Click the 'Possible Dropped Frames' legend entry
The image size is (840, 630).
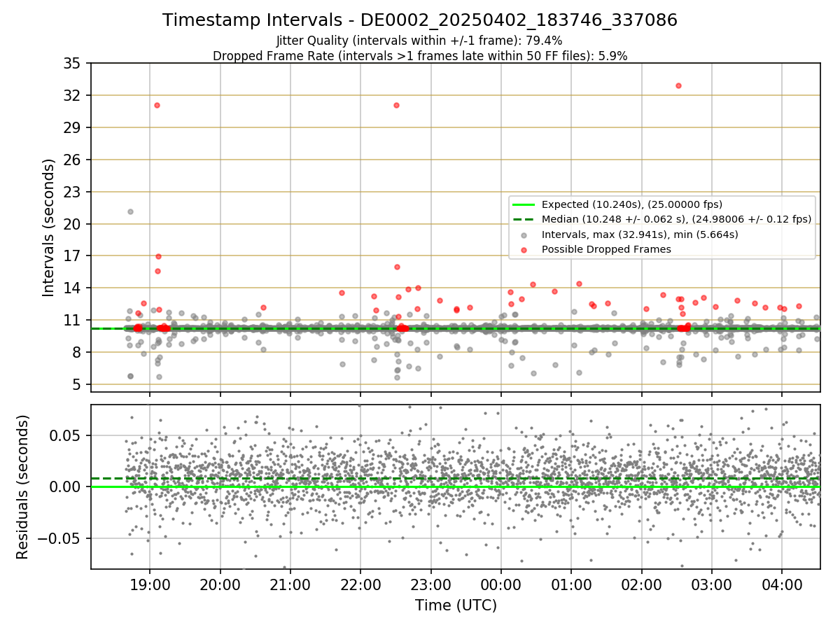coord(606,249)
